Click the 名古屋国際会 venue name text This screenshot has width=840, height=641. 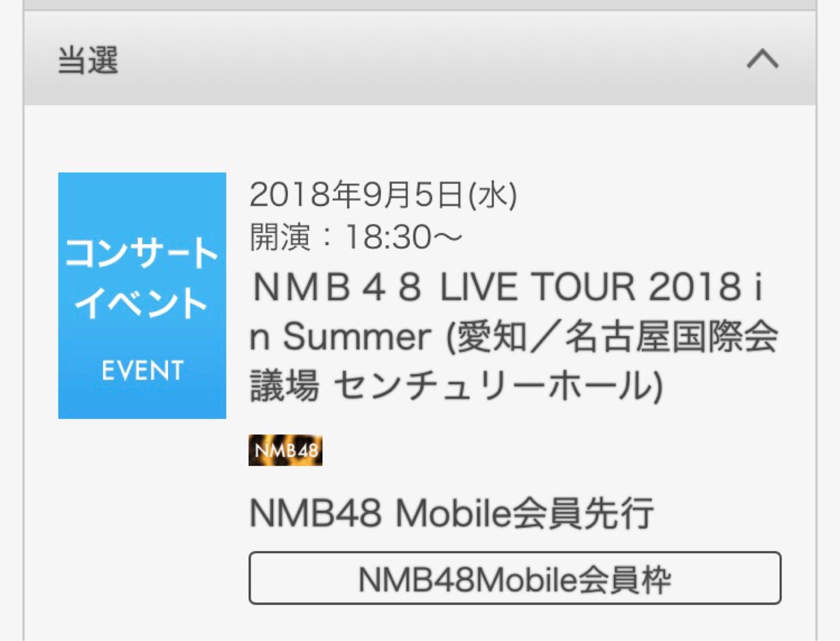[x=672, y=337]
